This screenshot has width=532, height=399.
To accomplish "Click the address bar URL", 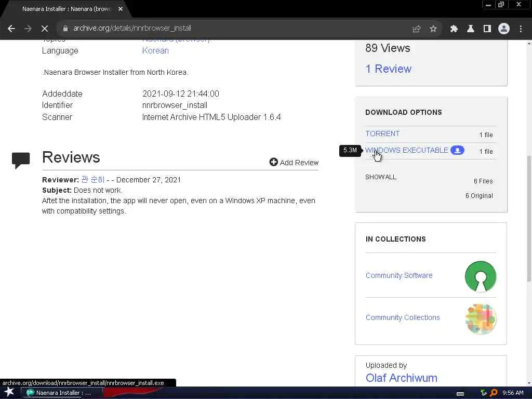I will (132, 28).
